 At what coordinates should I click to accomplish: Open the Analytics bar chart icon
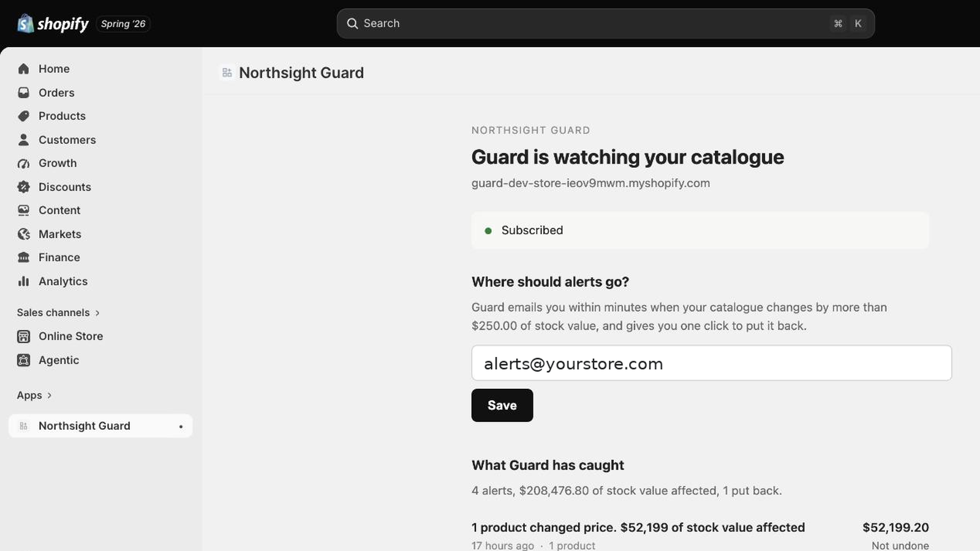click(23, 281)
